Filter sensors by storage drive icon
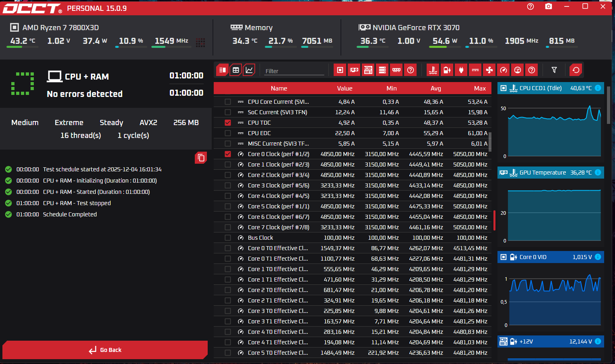The height and width of the screenshot is (364, 615). (382, 70)
